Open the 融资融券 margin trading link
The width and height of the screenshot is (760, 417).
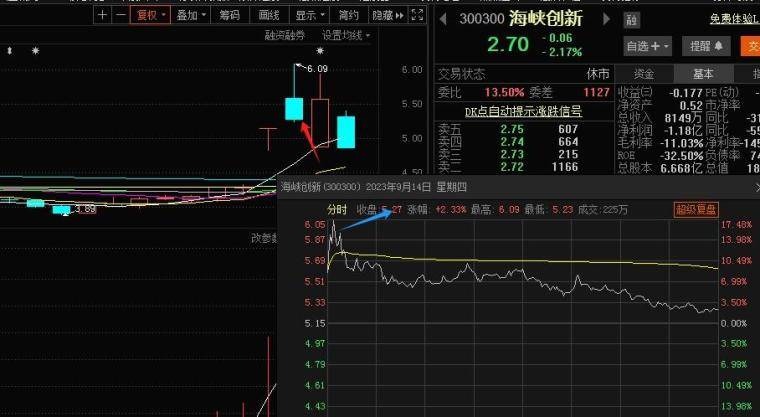pyautogui.click(x=285, y=35)
